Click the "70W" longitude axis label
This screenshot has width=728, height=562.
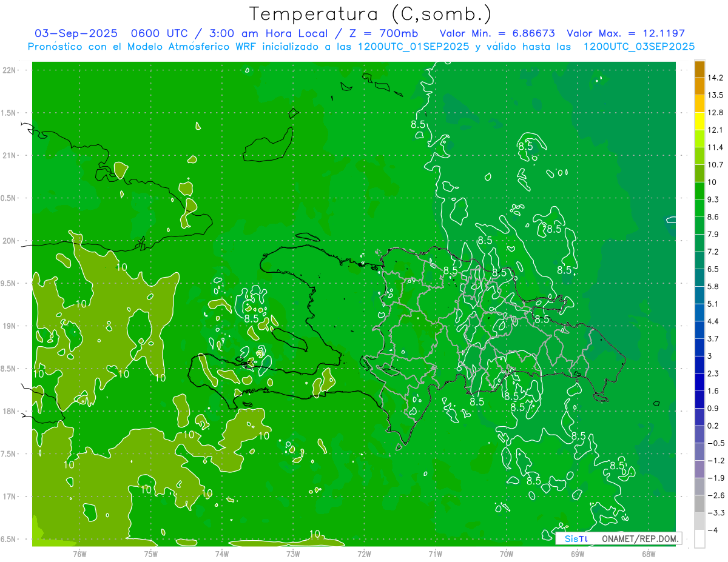coord(506,554)
